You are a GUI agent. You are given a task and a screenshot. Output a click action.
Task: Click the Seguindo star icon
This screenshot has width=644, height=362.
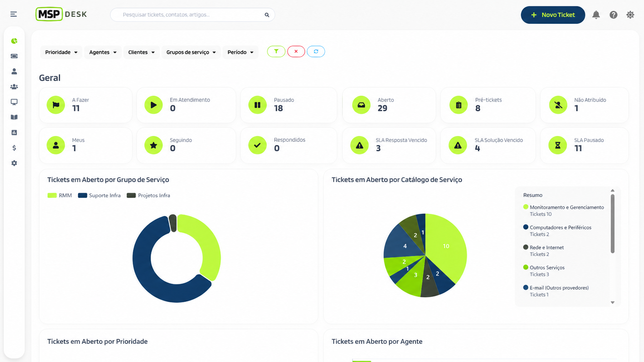point(154,145)
